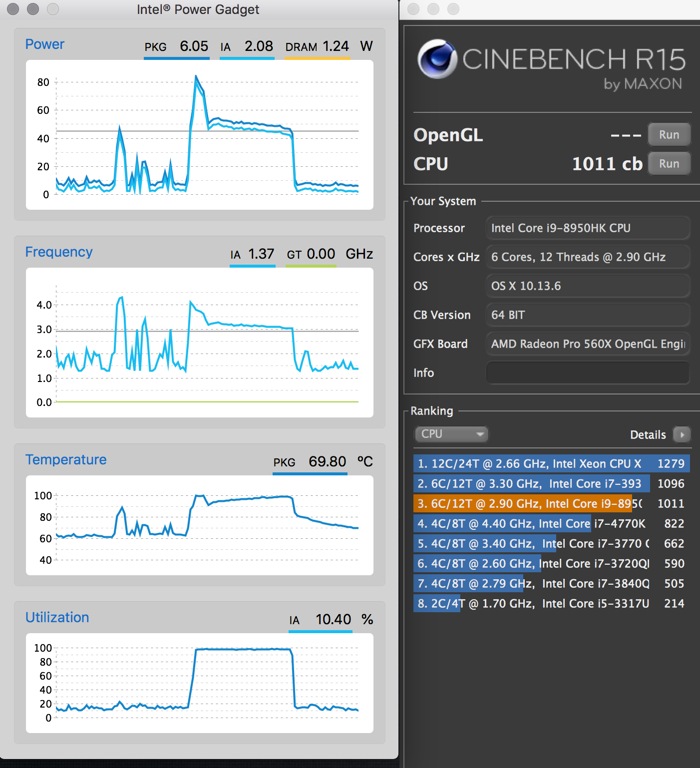Select ranking entry 2 Core i7-393 1096
700x768 pixels.
coord(551,483)
